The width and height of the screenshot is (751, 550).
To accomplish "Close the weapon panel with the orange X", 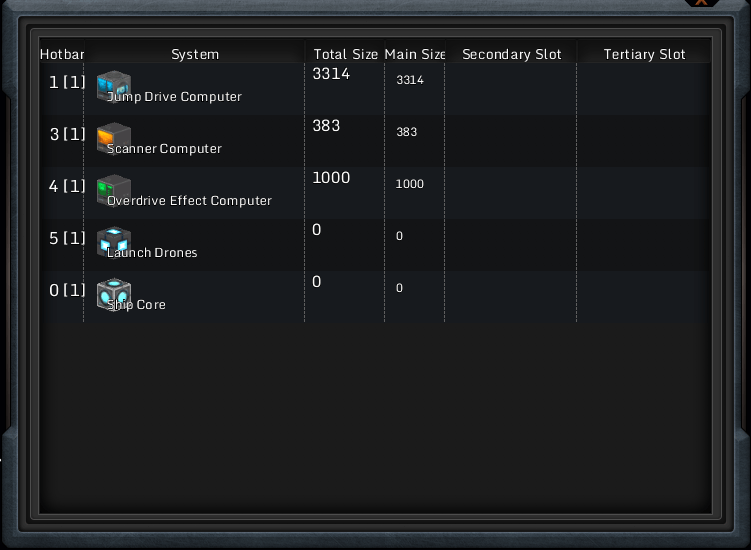I will 702,3.
